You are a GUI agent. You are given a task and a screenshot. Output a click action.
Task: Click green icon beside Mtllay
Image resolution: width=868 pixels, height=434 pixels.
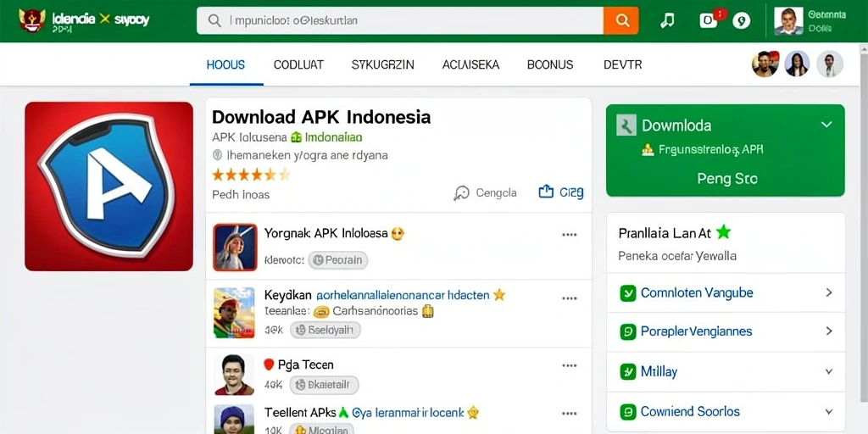click(628, 371)
